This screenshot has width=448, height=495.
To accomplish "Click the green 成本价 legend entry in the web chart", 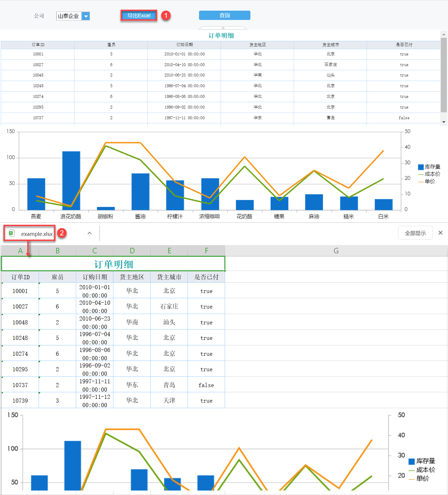I will (429, 174).
